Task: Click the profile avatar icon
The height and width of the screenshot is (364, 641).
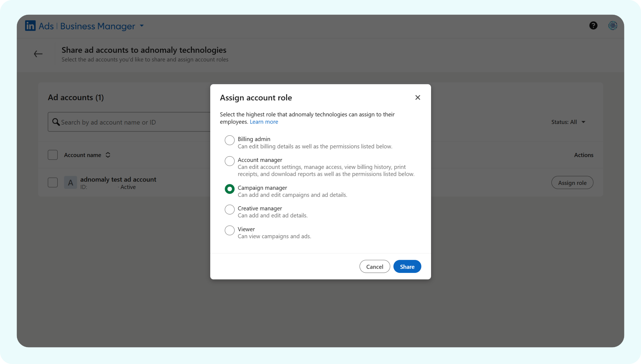Action: (612, 26)
